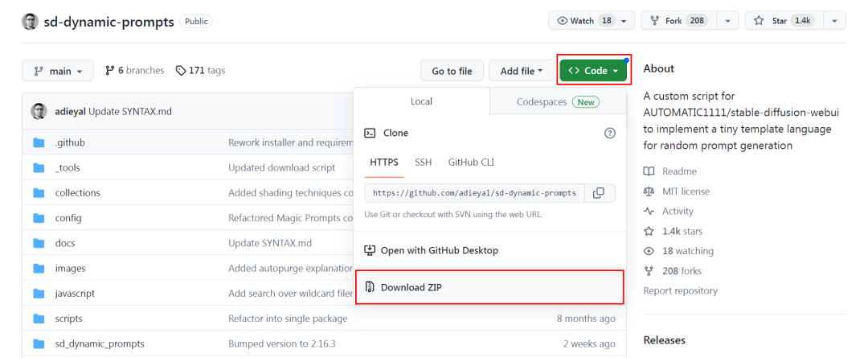Click the fork icon beside 208 forks
Image resolution: width=868 pixels, height=358 pixels.
[649, 271]
